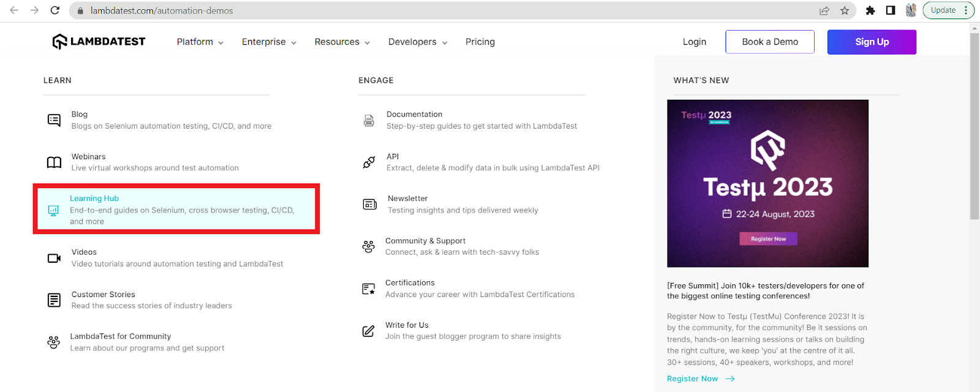
Task: Click the Certifications badge icon
Action: point(368,288)
